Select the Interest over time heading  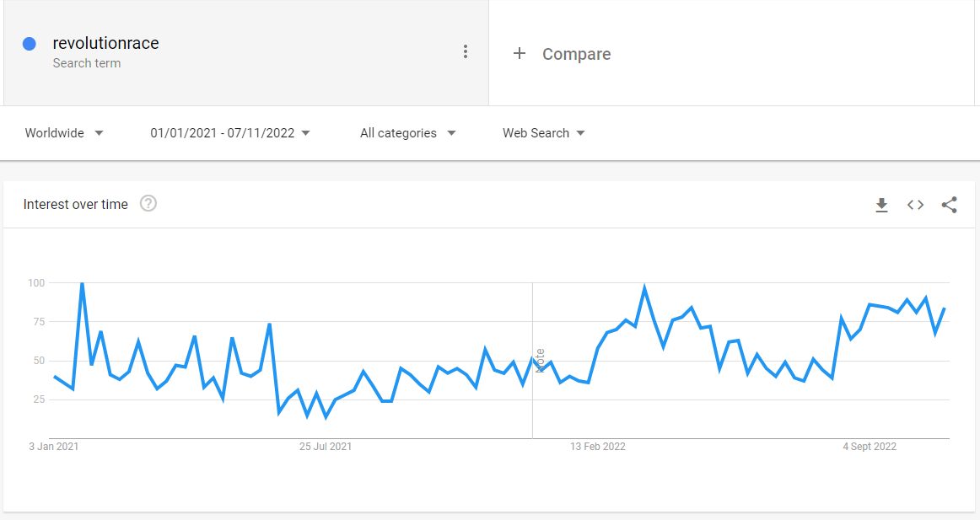click(x=76, y=204)
